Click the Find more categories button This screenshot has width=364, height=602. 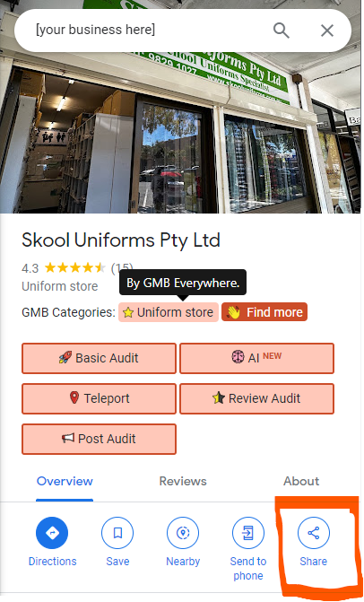click(264, 312)
